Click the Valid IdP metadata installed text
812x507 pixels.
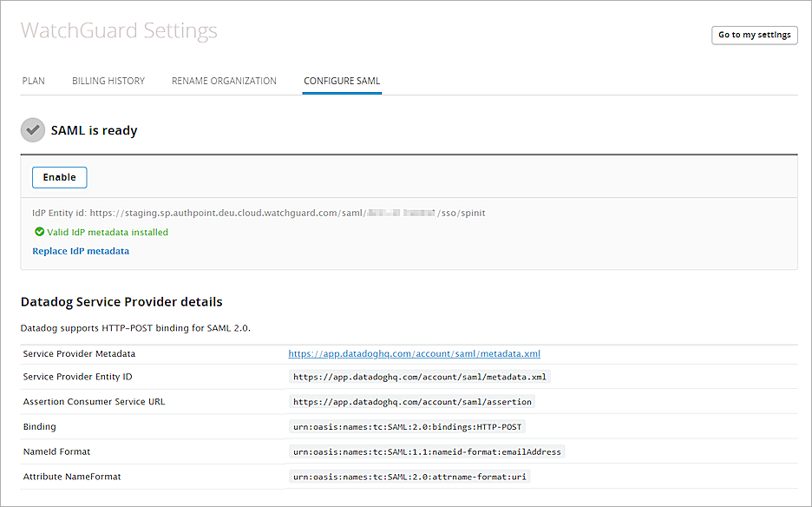coord(108,232)
